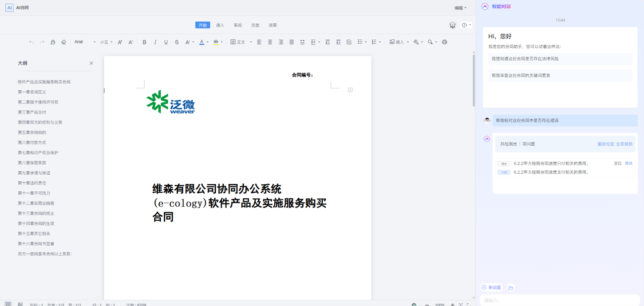Viewport: 644px width, 306px height.
Task: Click suggestion 帮我审查这份合同的关键词要素
Action: pos(560,76)
